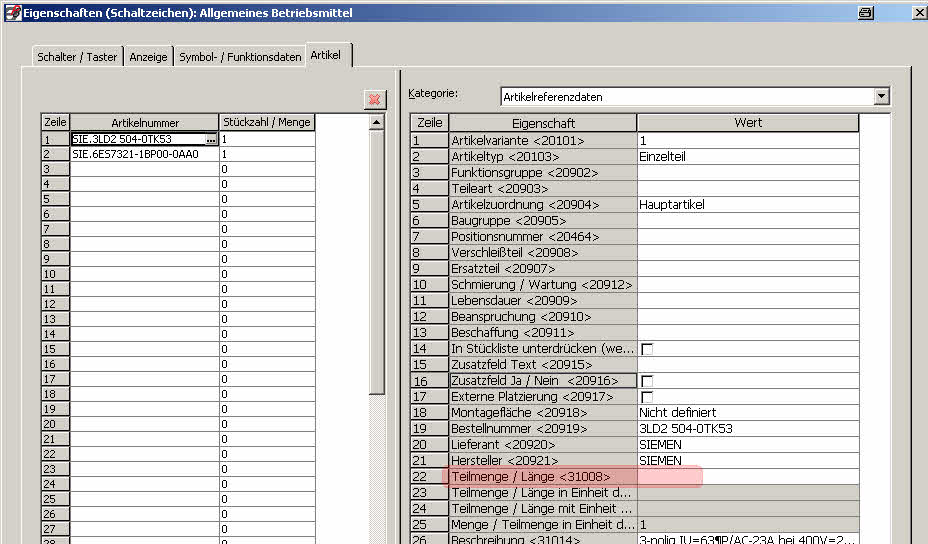Viewport: 928px width, 544px height.
Task: Select 'Verschleißteil <20908>' property
Action: 543,252
